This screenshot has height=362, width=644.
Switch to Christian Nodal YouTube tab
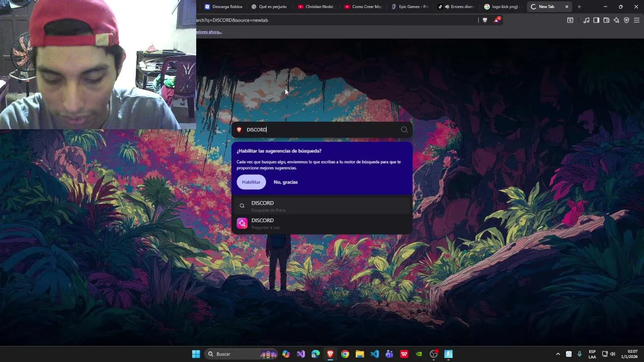tap(316, 7)
